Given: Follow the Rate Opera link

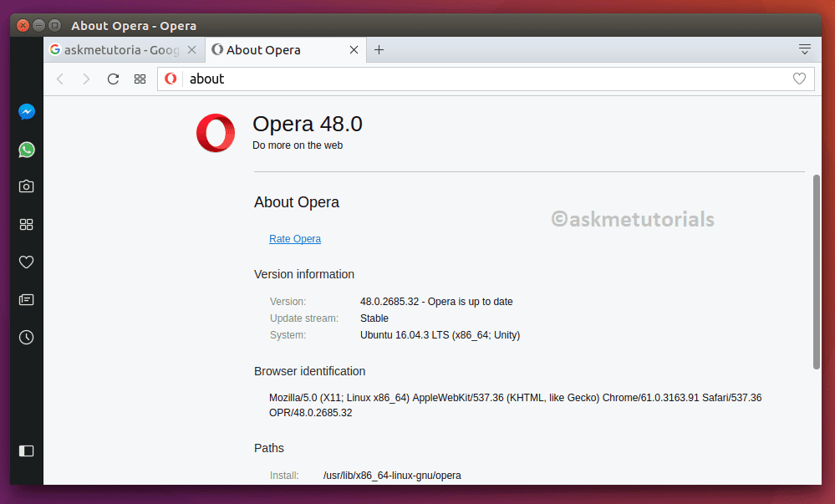Looking at the screenshot, I should tap(295, 239).
